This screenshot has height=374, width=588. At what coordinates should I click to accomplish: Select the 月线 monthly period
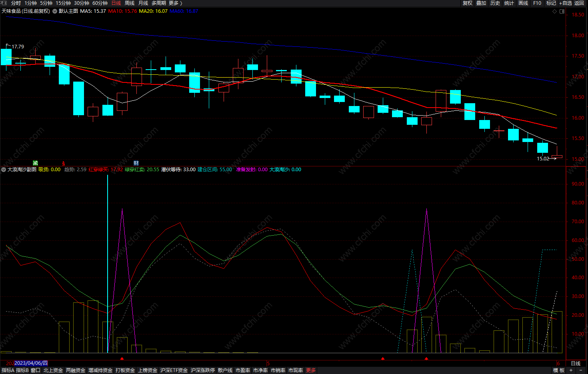click(143, 3)
